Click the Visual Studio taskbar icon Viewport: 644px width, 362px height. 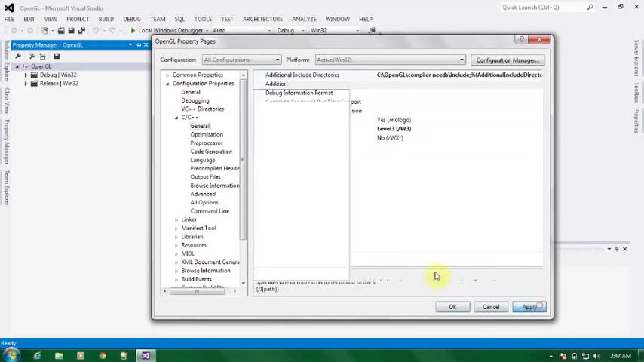pyautogui.click(x=146, y=355)
